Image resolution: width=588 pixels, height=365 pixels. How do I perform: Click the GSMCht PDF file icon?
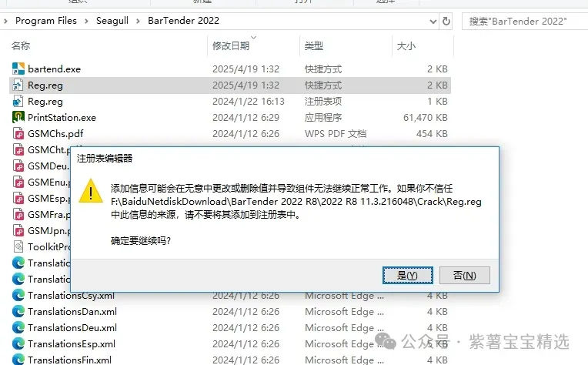(18, 149)
